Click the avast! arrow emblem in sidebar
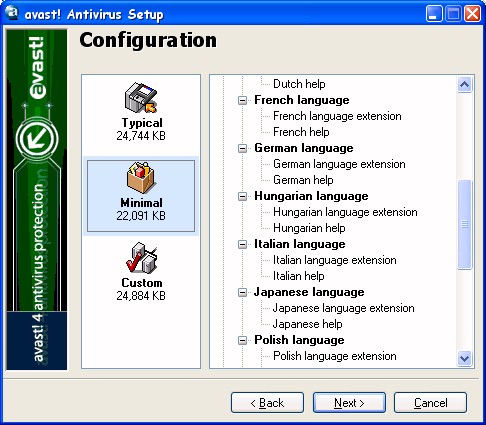The height and width of the screenshot is (425, 486). (37, 139)
